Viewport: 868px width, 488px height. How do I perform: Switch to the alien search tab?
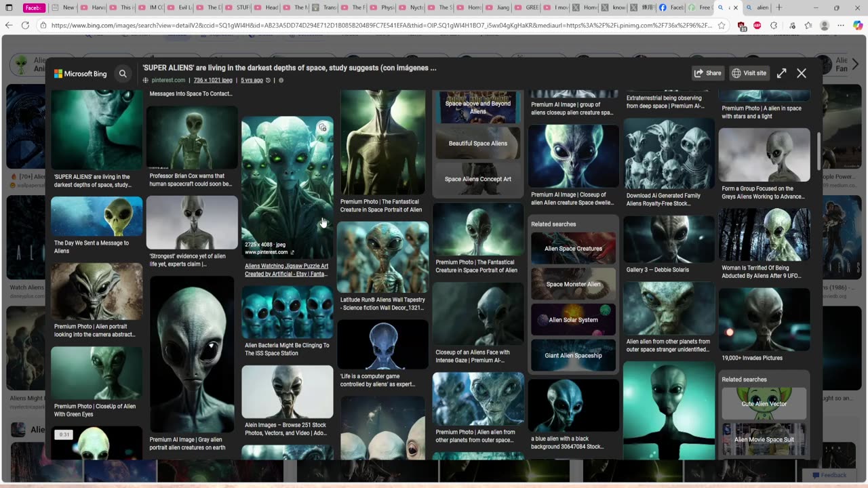pyautogui.click(x=757, y=7)
